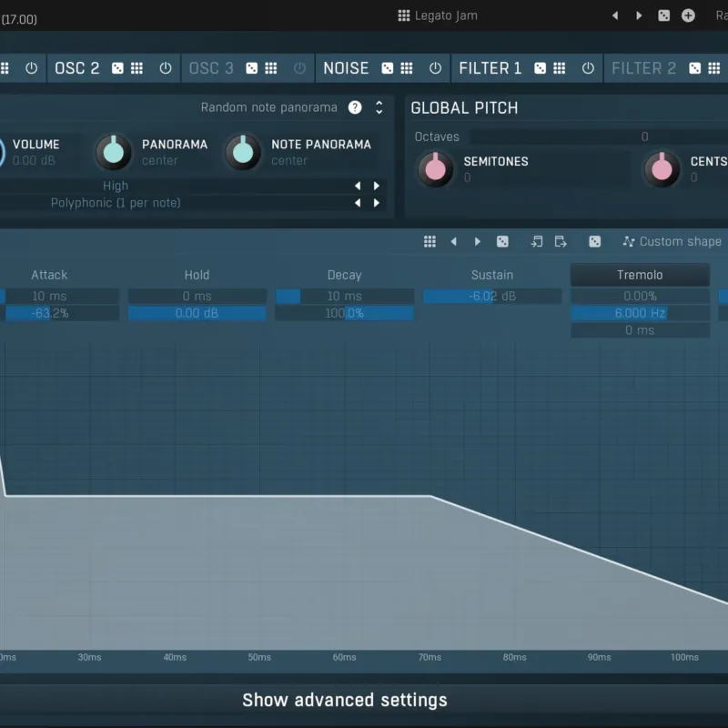Open envelope presets grid icon
Image resolution: width=728 pixels, height=728 pixels.
[430, 241]
